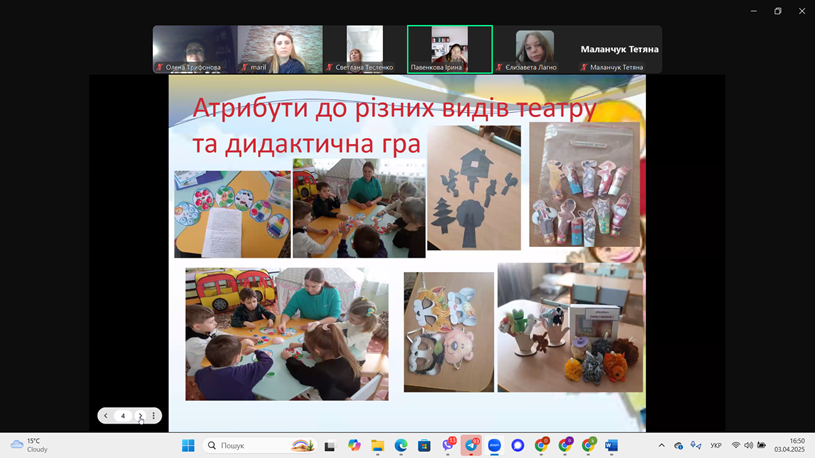Click muted mic icon next to maril
This screenshot has width=815, height=458.
click(244, 67)
